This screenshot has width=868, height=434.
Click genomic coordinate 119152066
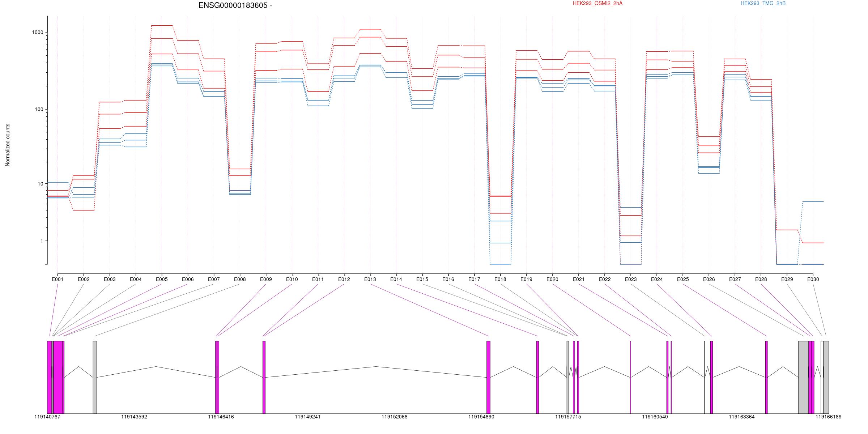tap(395, 417)
